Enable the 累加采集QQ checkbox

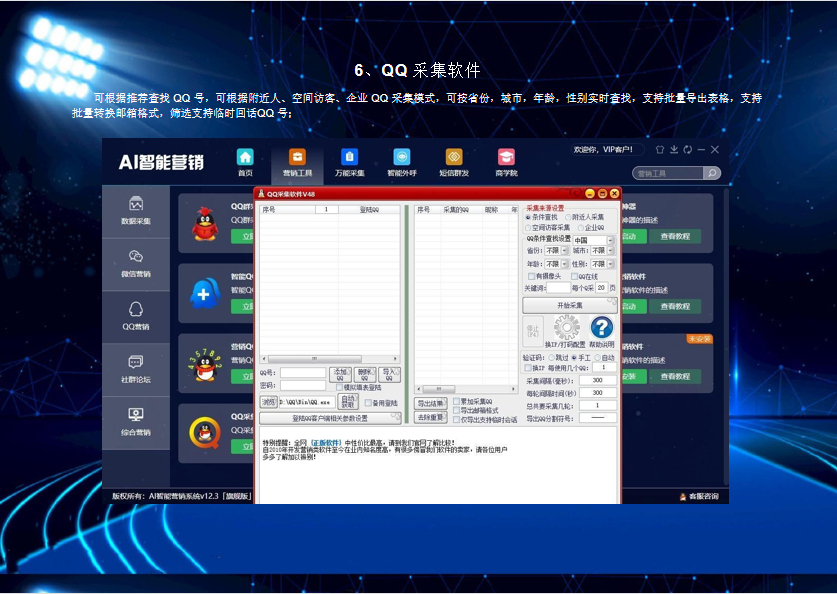456,401
